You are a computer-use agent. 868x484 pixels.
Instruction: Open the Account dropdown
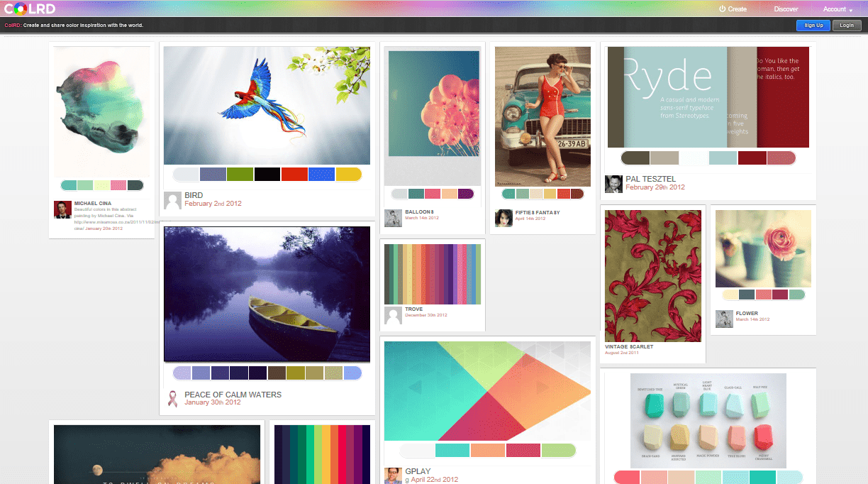[835, 9]
